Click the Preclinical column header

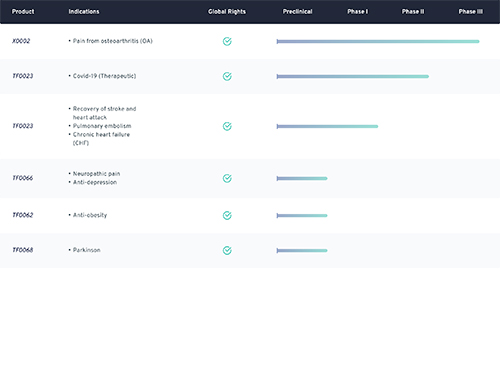click(x=298, y=12)
